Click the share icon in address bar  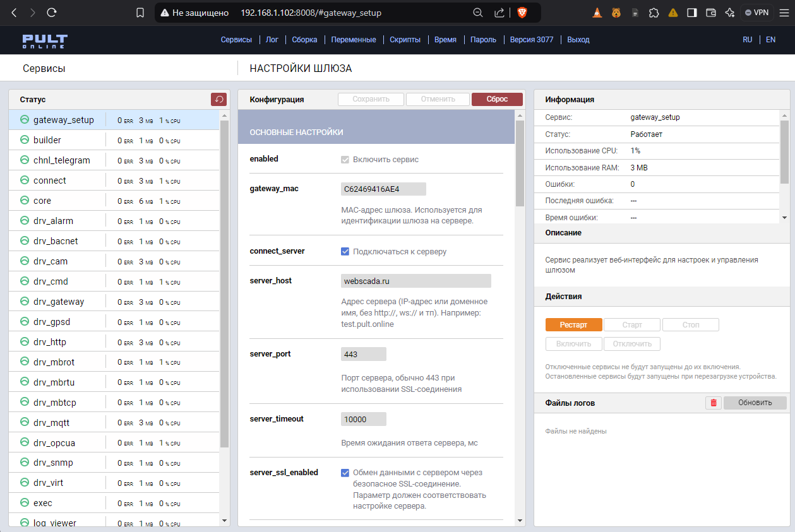(499, 13)
